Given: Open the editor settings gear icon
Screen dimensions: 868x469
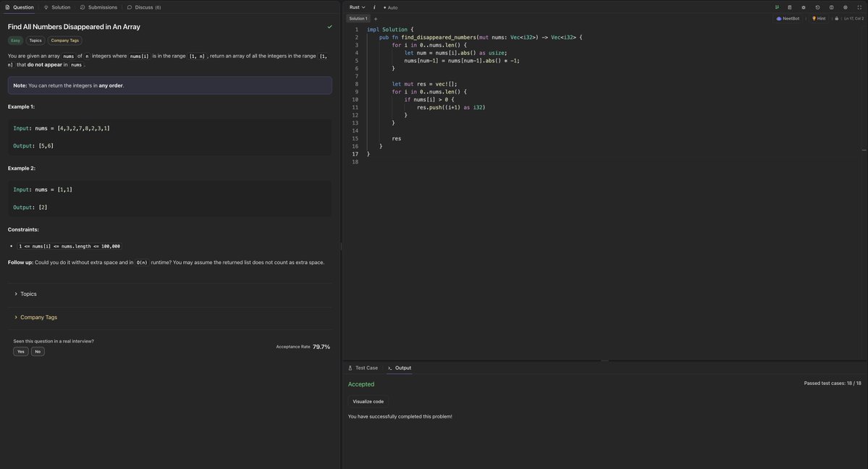Looking at the screenshot, I should click(846, 7).
